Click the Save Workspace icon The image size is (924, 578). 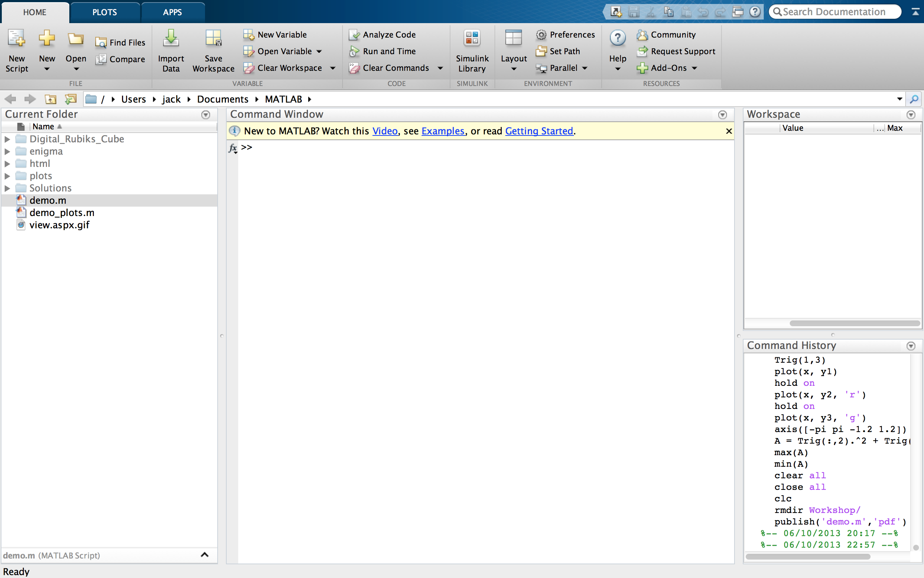(x=213, y=39)
